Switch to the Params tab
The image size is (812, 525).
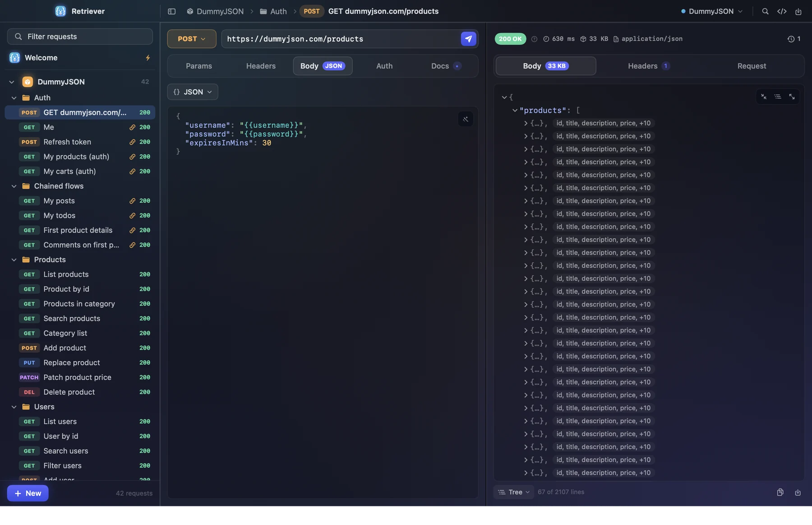(x=198, y=66)
